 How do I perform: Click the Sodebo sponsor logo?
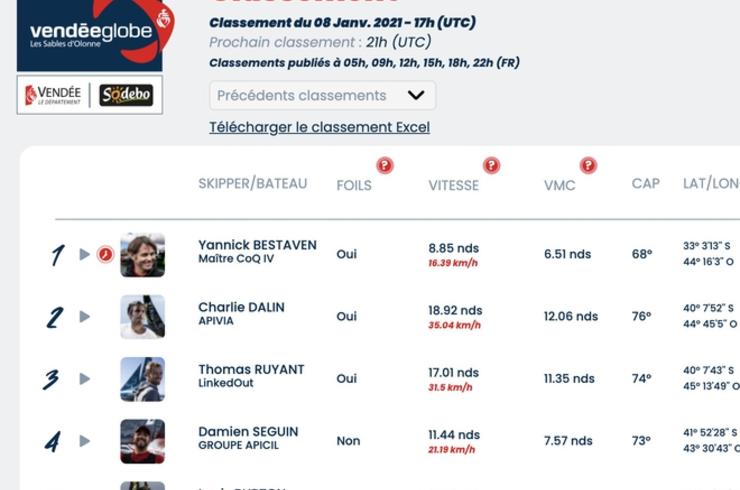(x=126, y=94)
